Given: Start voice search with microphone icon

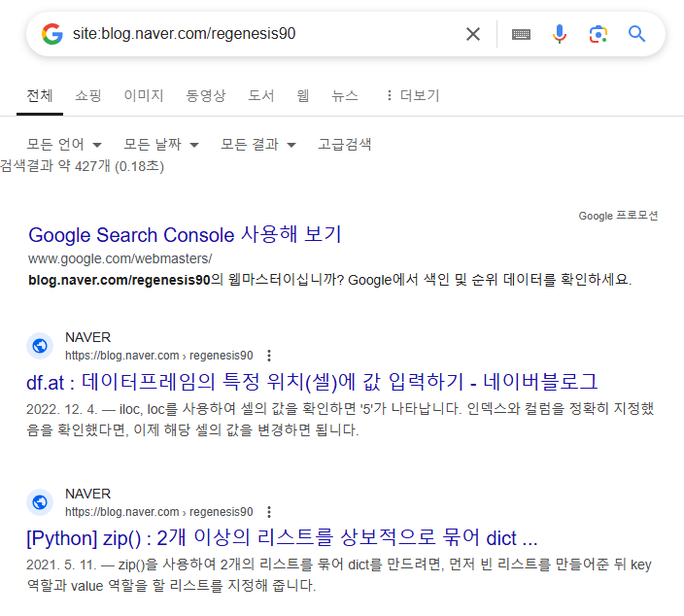Looking at the screenshot, I should tap(560, 34).
